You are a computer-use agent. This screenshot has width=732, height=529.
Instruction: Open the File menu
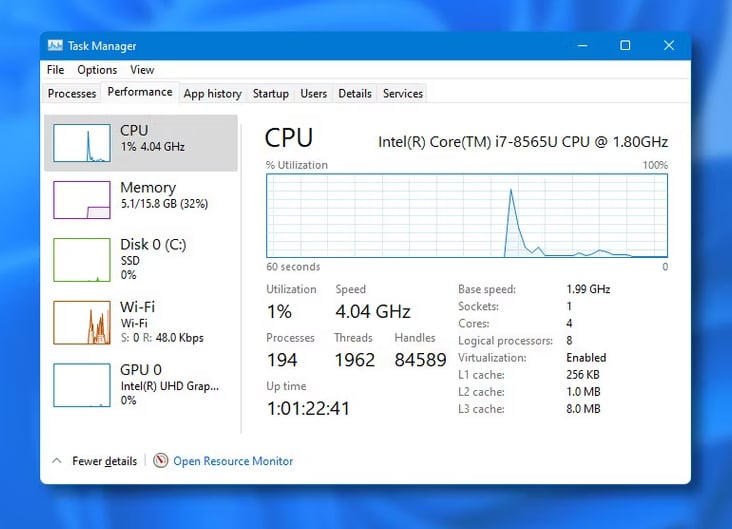pos(56,70)
